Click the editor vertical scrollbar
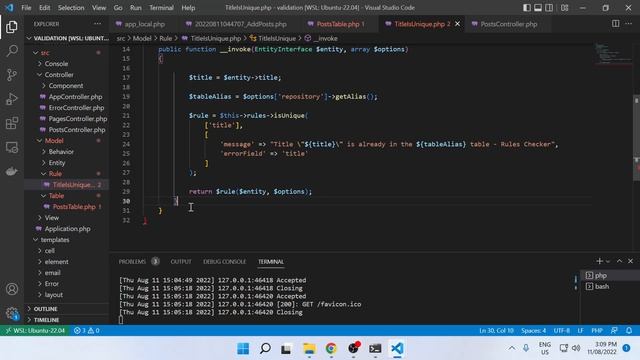 (x=636, y=139)
